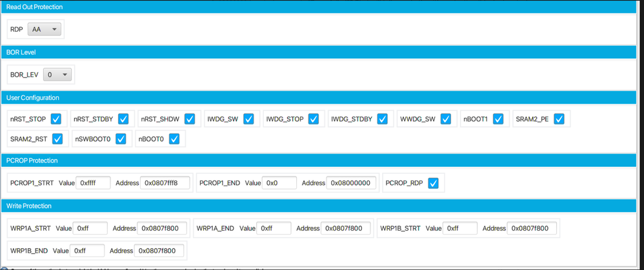Click the WRP1A_END Address field

click(x=346, y=228)
